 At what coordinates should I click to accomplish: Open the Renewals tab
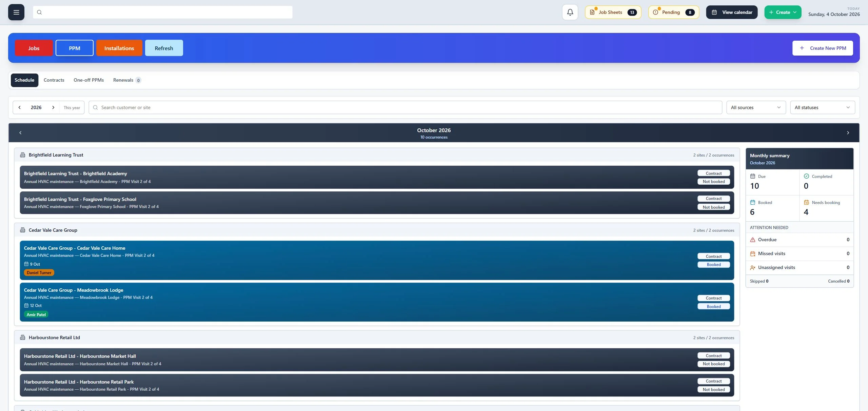pyautogui.click(x=127, y=80)
